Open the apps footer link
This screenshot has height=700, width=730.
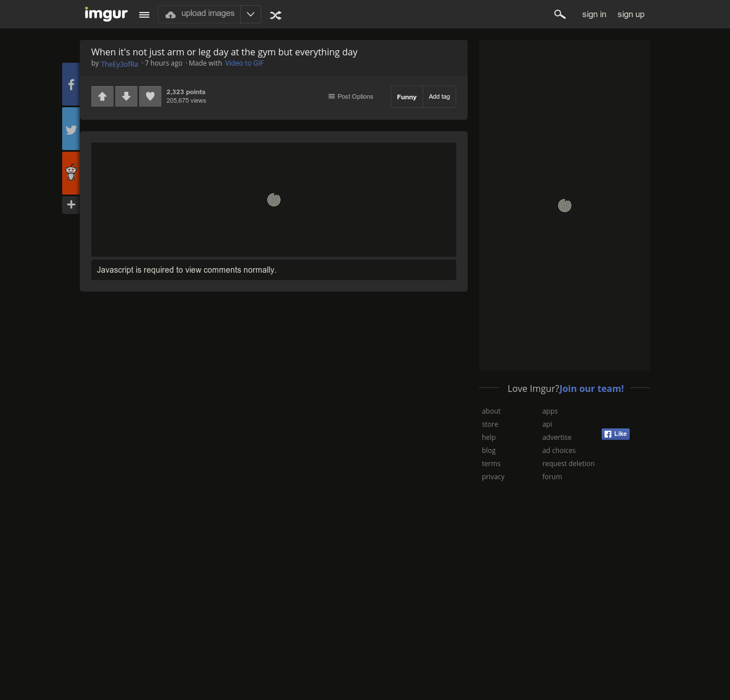[550, 411]
